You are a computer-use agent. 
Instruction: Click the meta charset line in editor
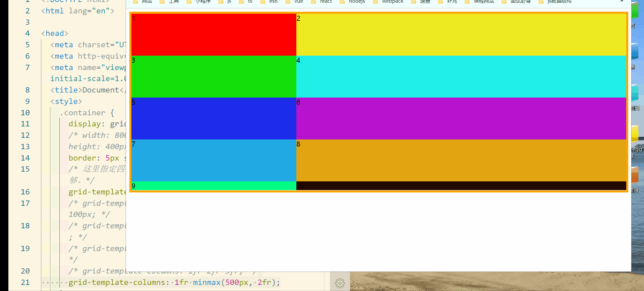pyautogui.click(x=88, y=45)
